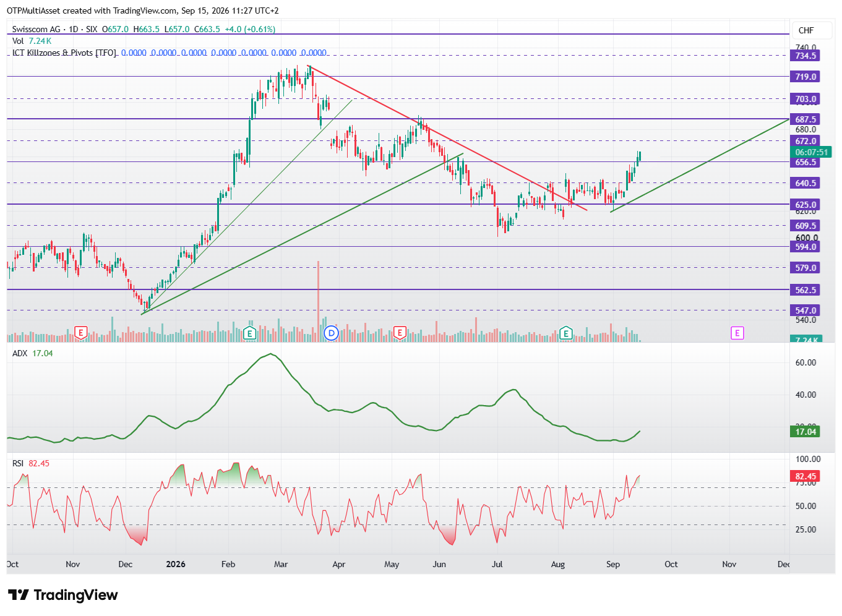Open the green E earnings marker in February
The width and height of the screenshot is (842, 616).
click(249, 333)
